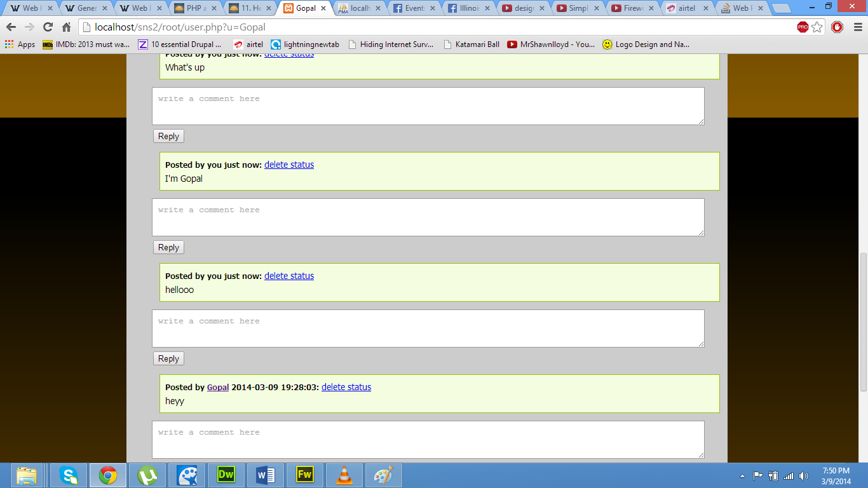Switch to the 11. He... tab
This screenshot has width=868, height=488.
(250, 8)
